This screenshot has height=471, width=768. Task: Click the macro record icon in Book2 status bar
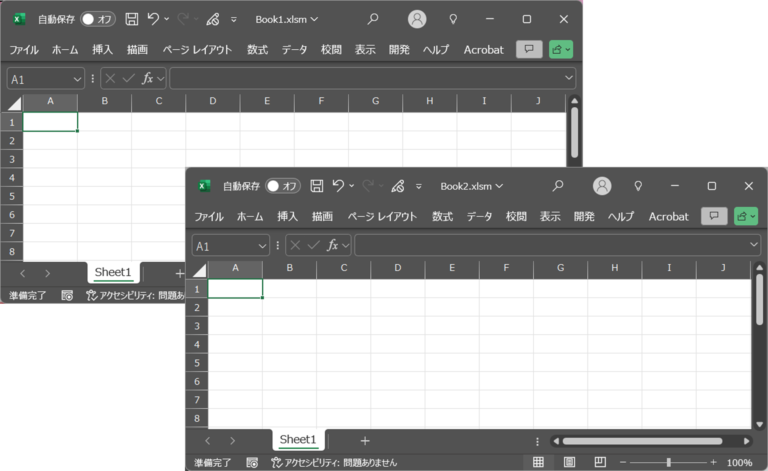pyautogui.click(x=252, y=463)
